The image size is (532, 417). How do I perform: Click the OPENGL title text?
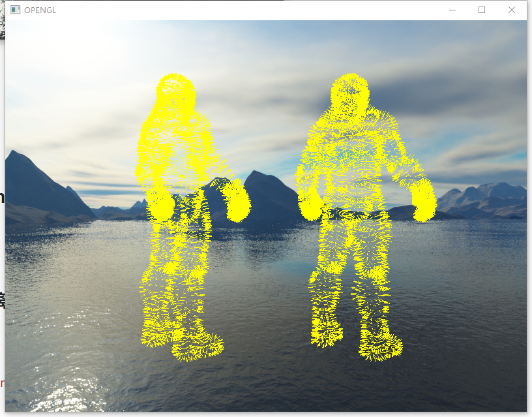(41, 10)
